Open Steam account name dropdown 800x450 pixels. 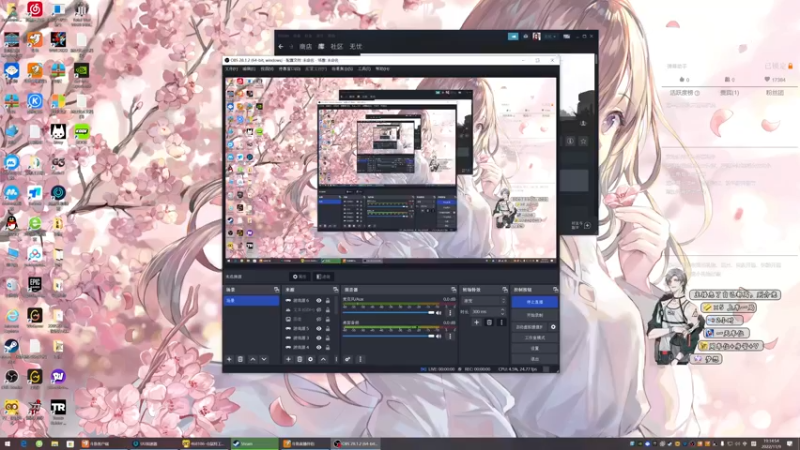pyautogui.click(x=550, y=36)
